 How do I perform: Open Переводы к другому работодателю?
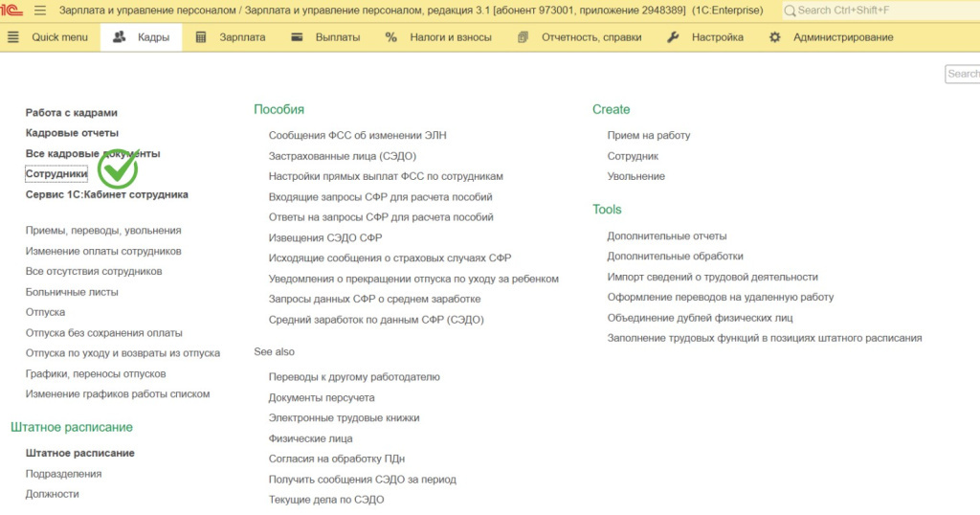tap(354, 377)
